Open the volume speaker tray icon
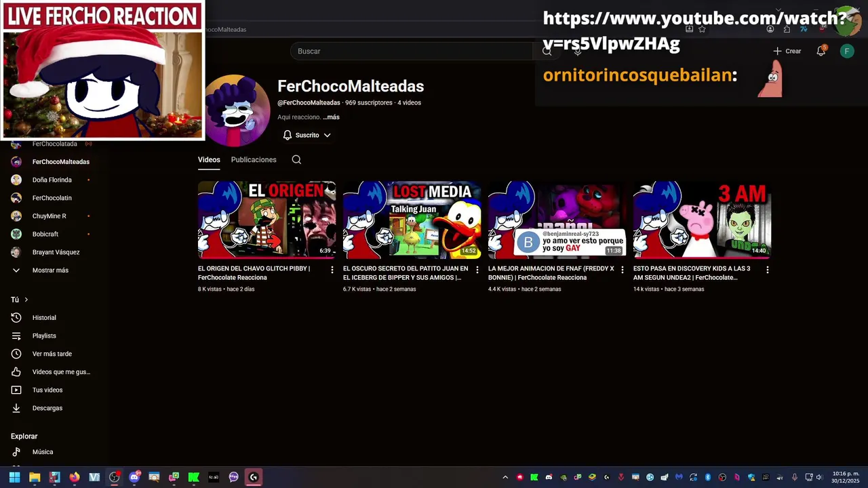The image size is (868, 488). (x=819, y=477)
